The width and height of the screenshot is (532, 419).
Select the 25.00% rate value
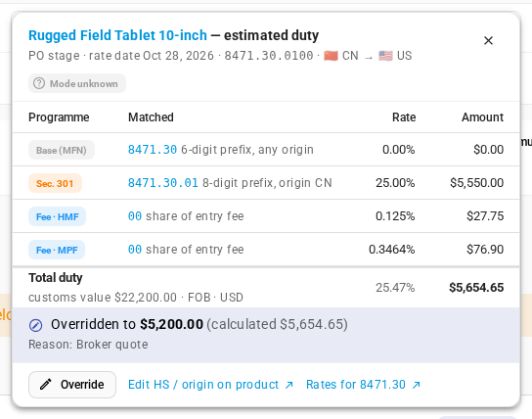[395, 183]
